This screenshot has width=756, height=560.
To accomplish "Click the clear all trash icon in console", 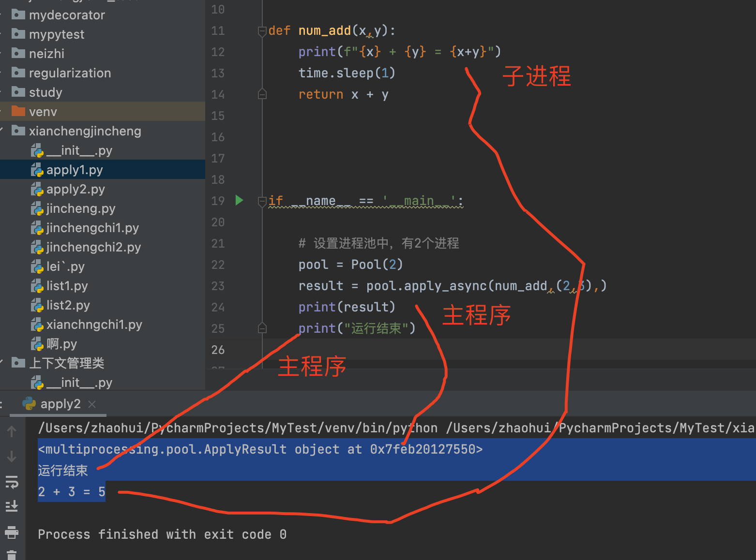I will (x=12, y=555).
